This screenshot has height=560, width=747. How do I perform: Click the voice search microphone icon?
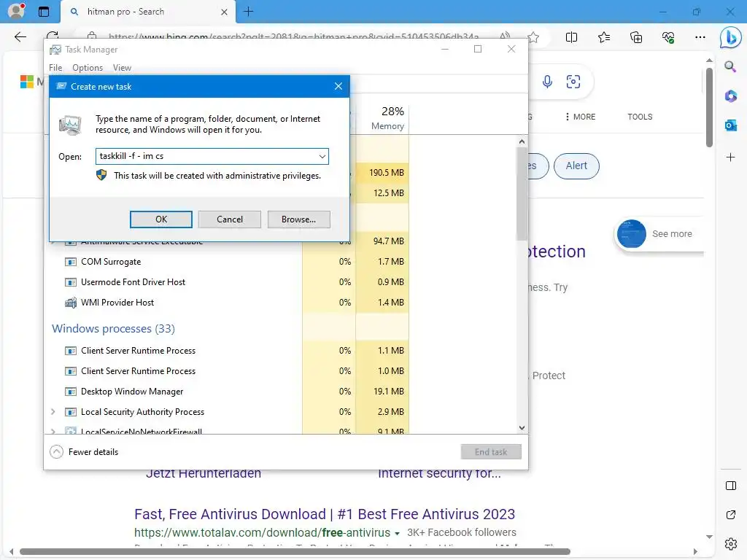click(547, 82)
